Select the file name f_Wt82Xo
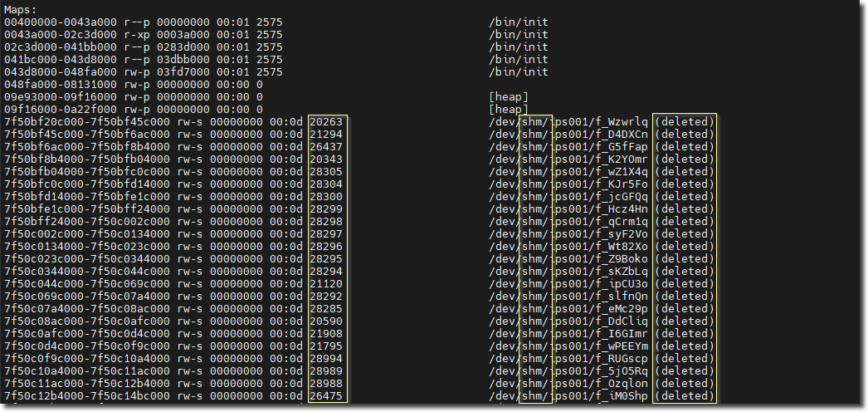Viewport: 868px width, 412px height. click(622, 247)
